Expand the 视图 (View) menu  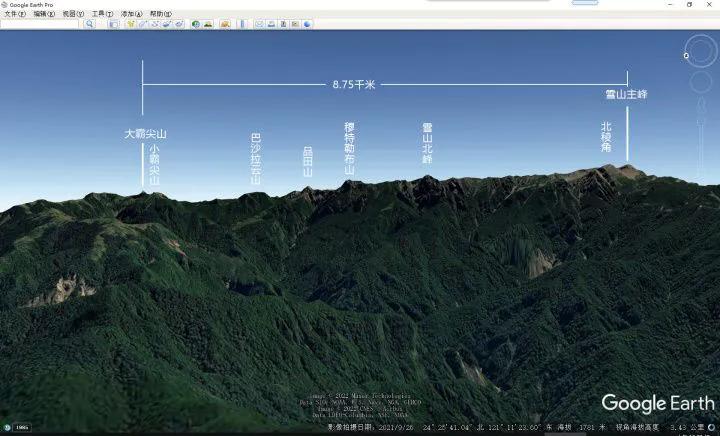click(x=73, y=14)
